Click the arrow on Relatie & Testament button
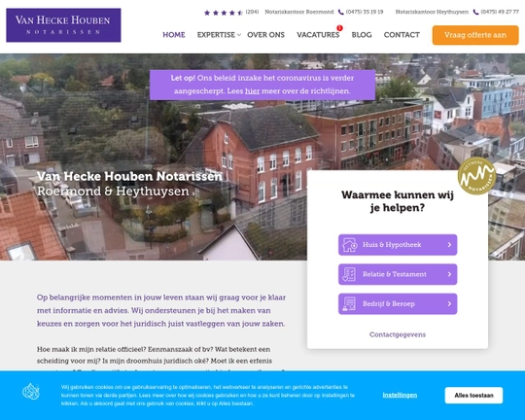The image size is (525, 420). click(x=449, y=274)
